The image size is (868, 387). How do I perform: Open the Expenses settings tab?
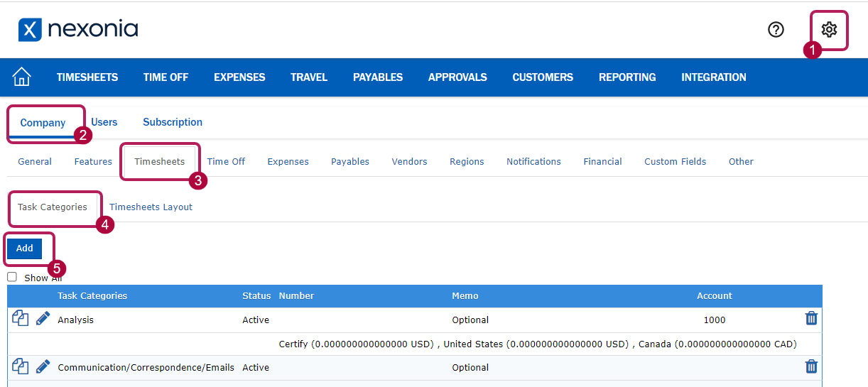coord(288,162)
